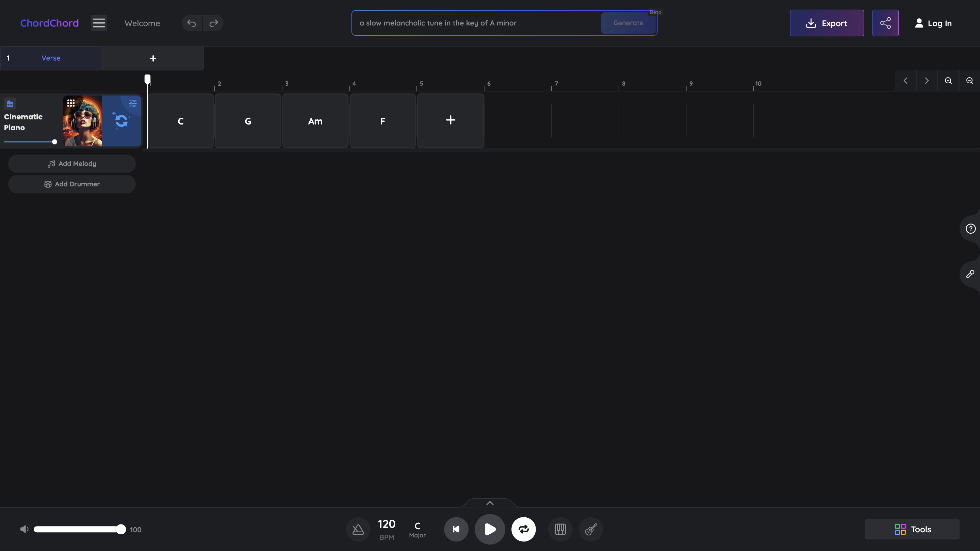Skip back to start of song

click(456, 529)
